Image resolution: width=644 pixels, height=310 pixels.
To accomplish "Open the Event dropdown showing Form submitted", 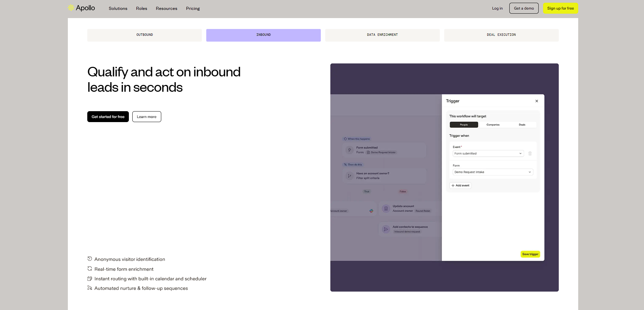I will click(488, 153).
